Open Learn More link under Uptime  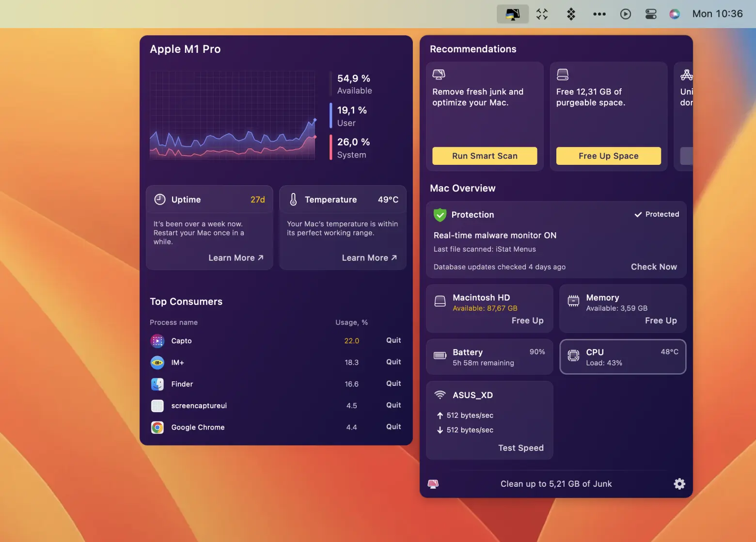236,258
